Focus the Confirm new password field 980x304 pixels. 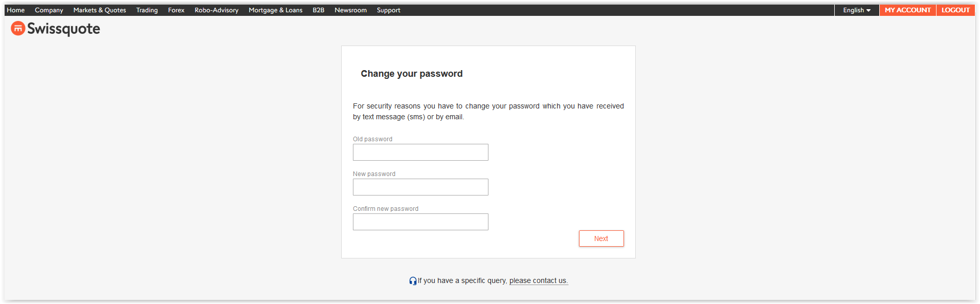click(420, 222)
